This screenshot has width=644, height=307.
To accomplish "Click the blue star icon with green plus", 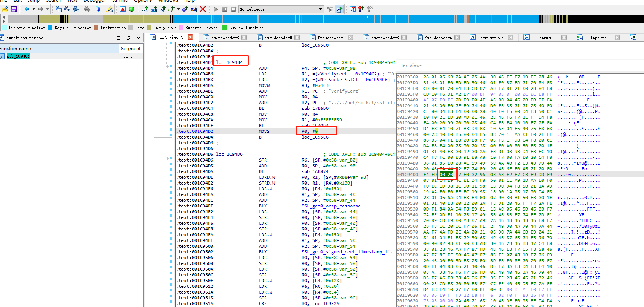I will point(185,9).
